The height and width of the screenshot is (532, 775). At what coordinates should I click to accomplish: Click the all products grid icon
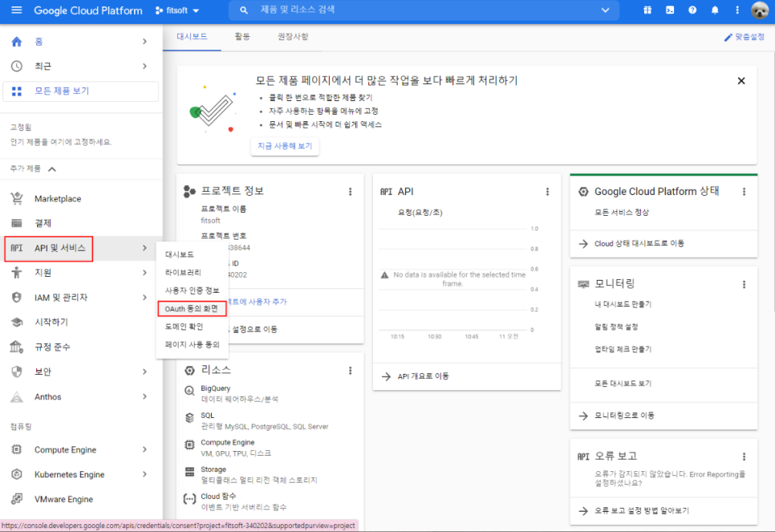coord(17,91)
